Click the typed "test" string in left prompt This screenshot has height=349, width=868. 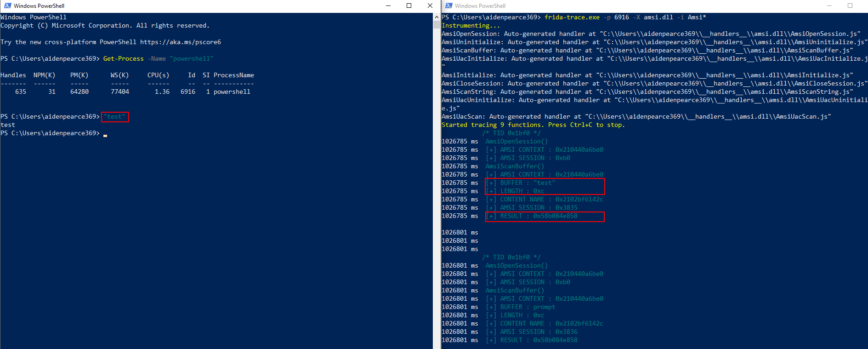[114, 117]
